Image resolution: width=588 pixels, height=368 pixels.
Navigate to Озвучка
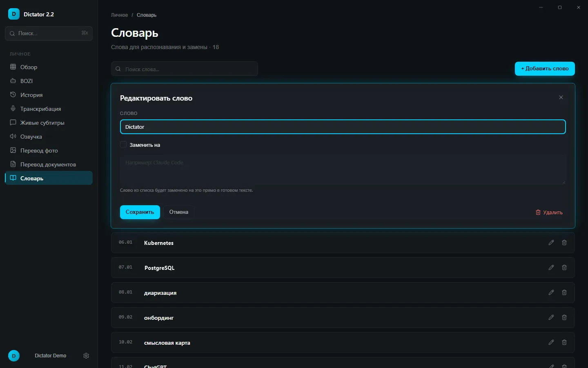coord(49,137)
